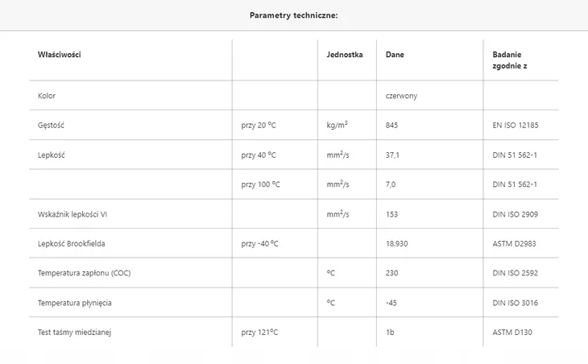Click the czerwony color value

pos(401,96)
